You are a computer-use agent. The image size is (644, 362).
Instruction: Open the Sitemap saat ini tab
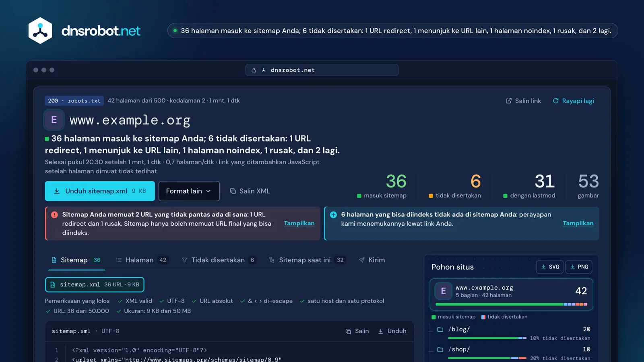click(307, 260)
